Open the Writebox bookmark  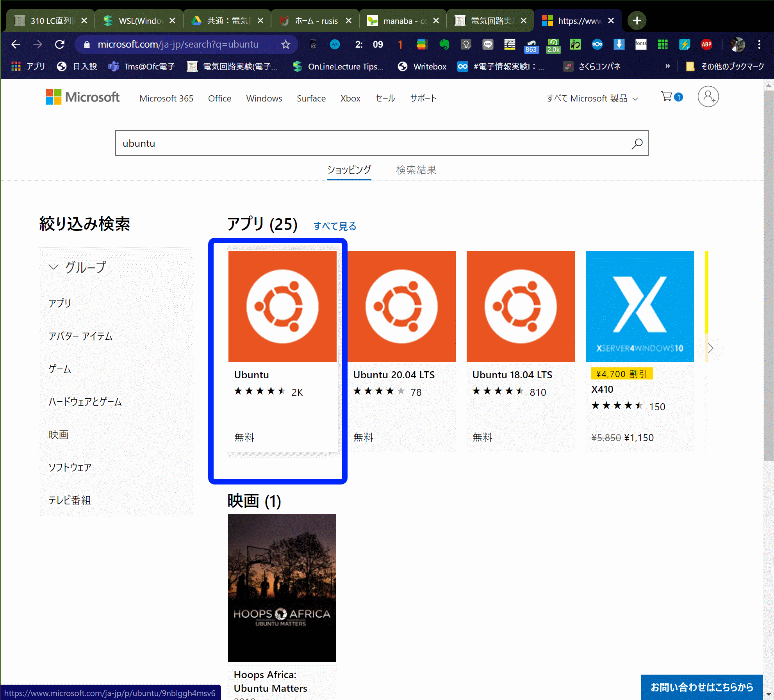[422, 66]
